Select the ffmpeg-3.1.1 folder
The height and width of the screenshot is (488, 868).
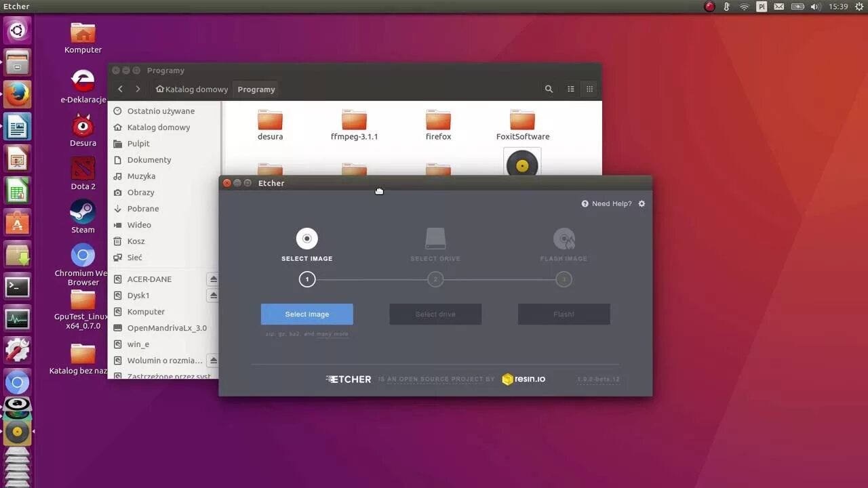coord(354,125)
